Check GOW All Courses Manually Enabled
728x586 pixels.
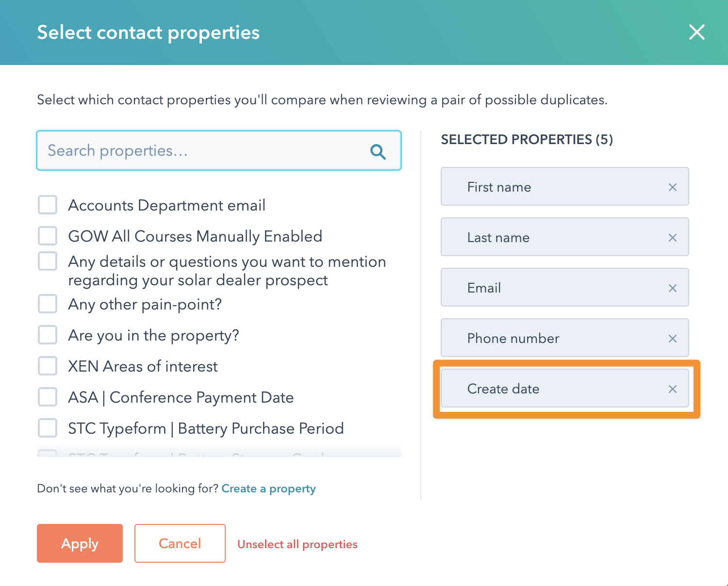[47, 235]
